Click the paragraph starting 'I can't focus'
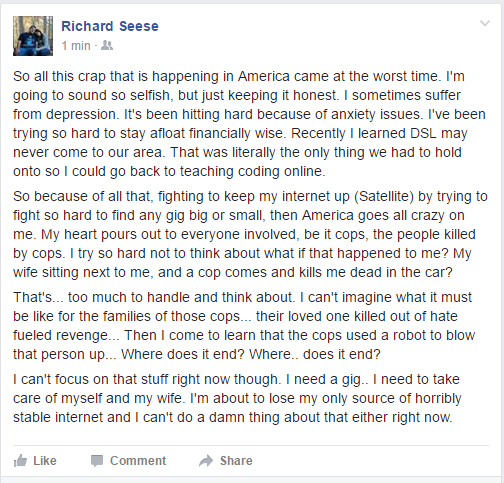 pyautogui.click(x=237, y=398)
